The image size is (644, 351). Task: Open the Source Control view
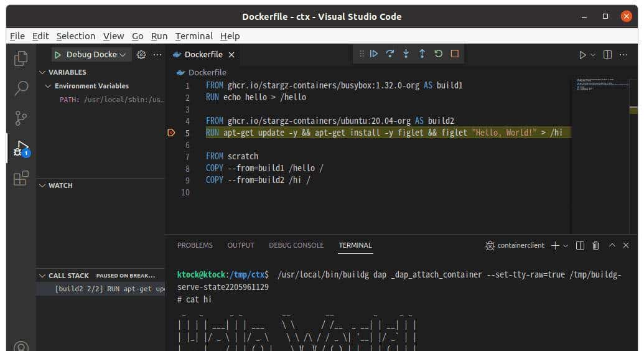(21, 118)
